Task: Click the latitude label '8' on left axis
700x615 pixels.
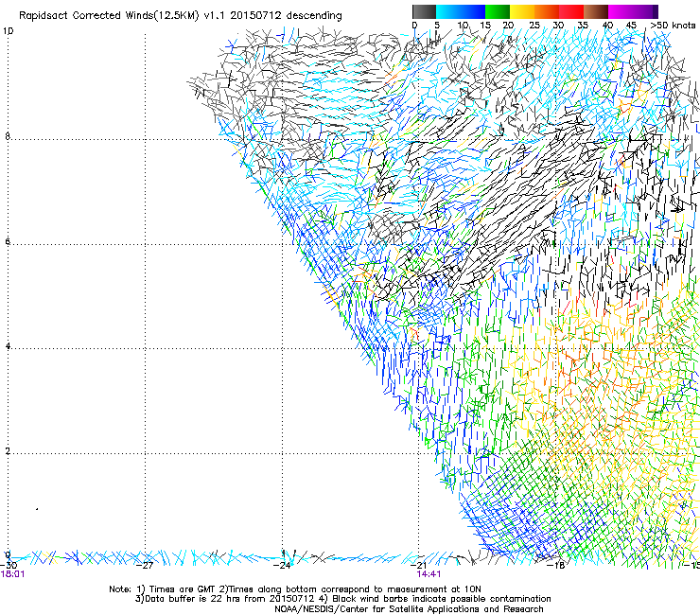Action: point(8,136)
